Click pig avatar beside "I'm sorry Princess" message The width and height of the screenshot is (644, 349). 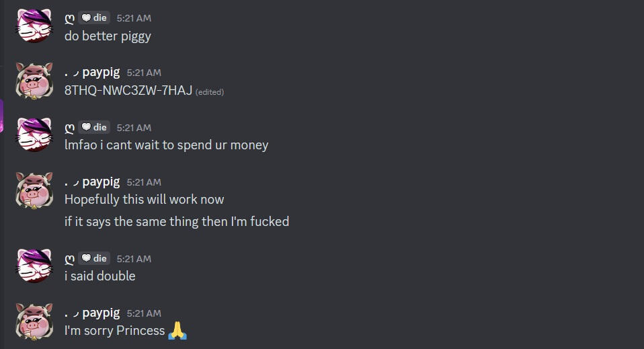coord(34,321)
